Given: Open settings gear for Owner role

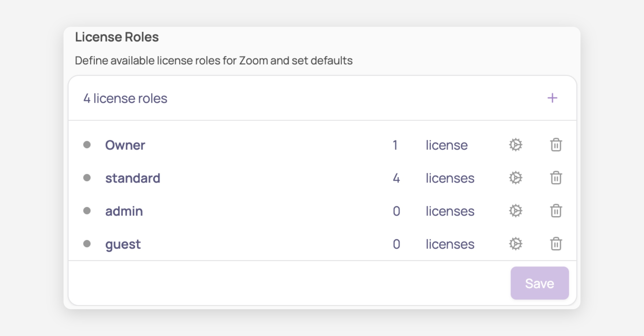Looking at the screenshot, I should (x=515, y=145).
